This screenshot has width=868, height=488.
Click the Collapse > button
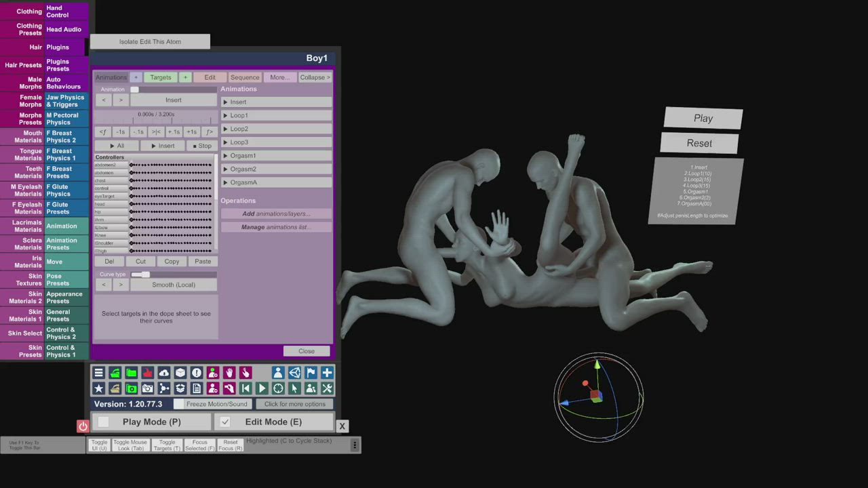point(315,77)
